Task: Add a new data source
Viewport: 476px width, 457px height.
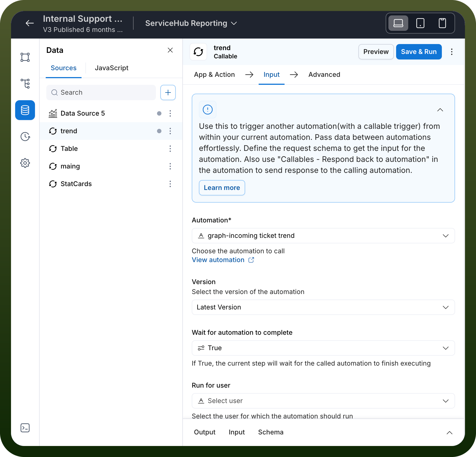Action: point(168,93)
